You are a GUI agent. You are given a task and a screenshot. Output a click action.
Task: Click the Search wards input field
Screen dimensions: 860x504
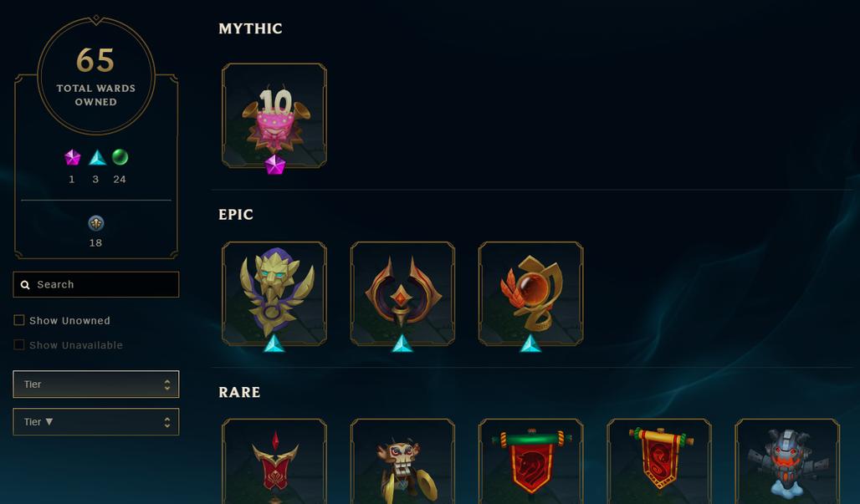96,284
